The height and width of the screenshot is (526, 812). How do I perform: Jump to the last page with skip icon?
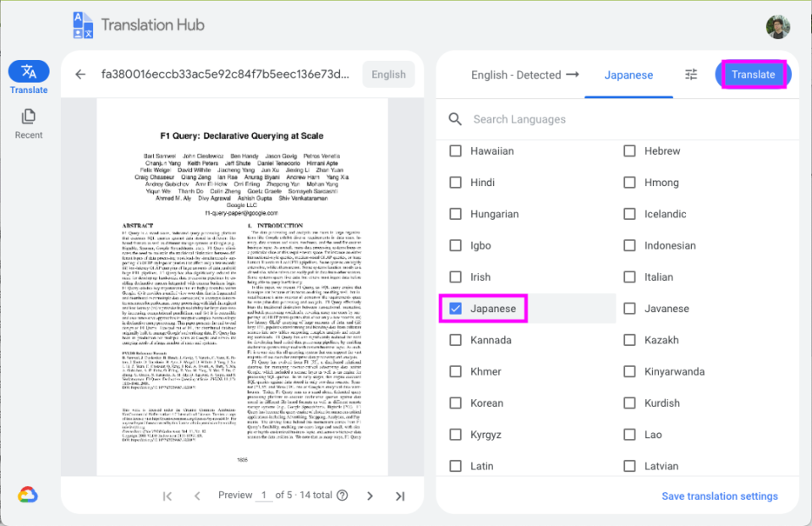point(399,496)
